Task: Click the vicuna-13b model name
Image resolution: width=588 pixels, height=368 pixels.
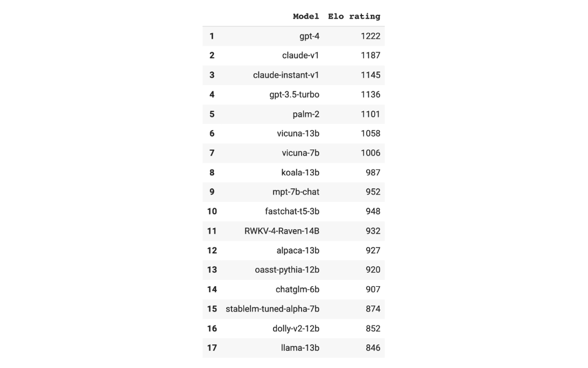Action: click(x=298, y=133)
